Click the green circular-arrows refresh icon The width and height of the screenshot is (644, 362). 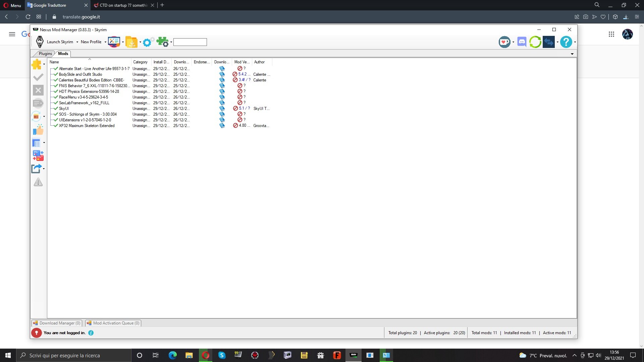point(535,42)
